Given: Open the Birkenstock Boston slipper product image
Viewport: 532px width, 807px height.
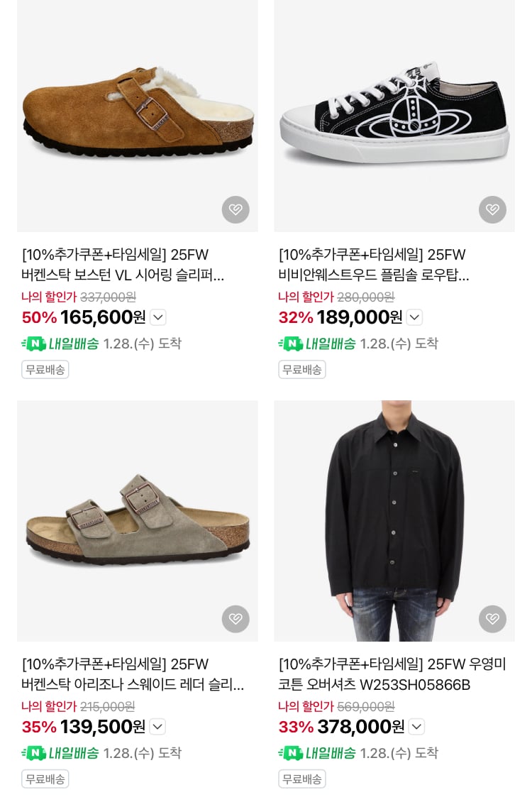Looking at the screenshot, I should [x=137, y=114].
